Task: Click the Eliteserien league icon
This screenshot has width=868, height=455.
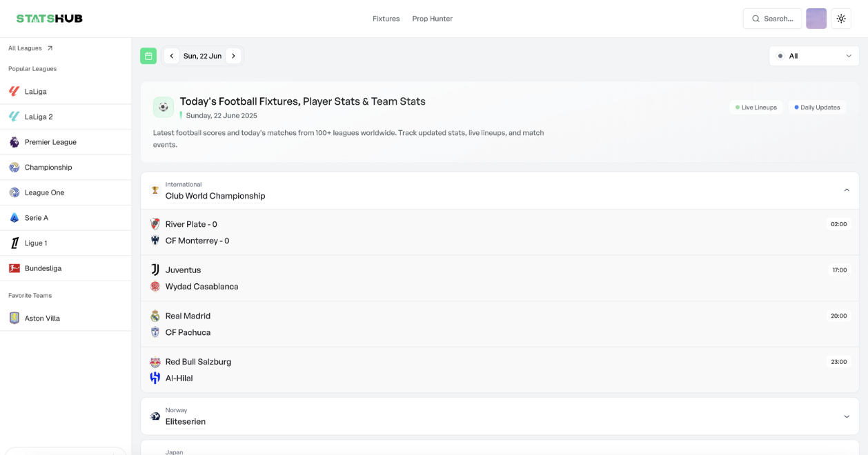Action: point(155,416)
